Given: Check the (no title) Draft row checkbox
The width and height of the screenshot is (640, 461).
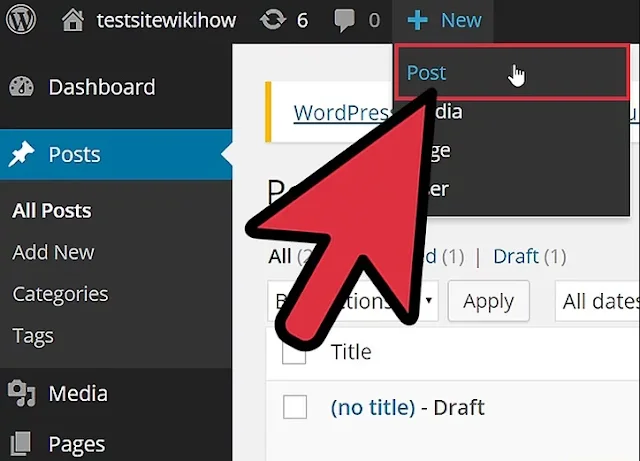Looking at the screenshot, I should coord(295,407).
